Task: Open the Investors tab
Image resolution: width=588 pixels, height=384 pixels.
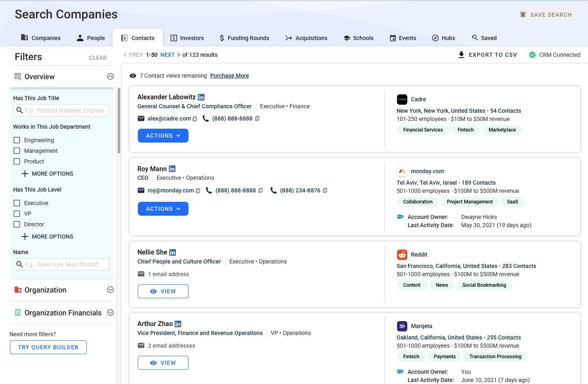Action: [x=187, y=38]
